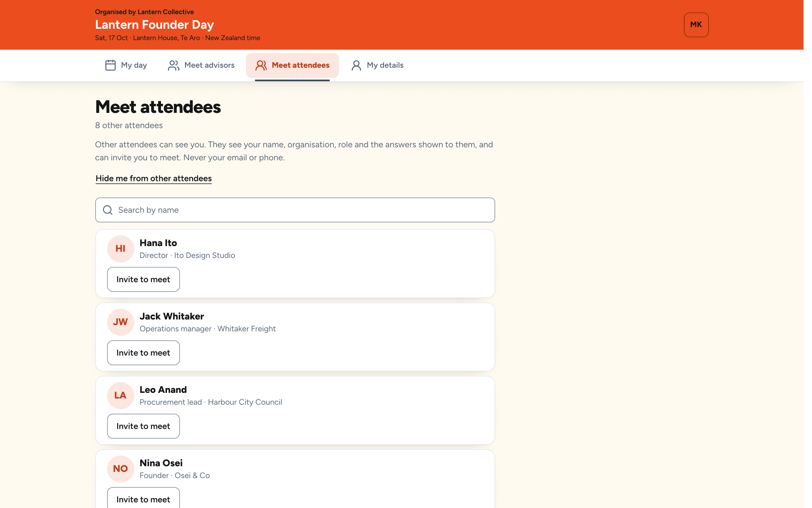Click the Hana Ito name

[x=158, y=243]
